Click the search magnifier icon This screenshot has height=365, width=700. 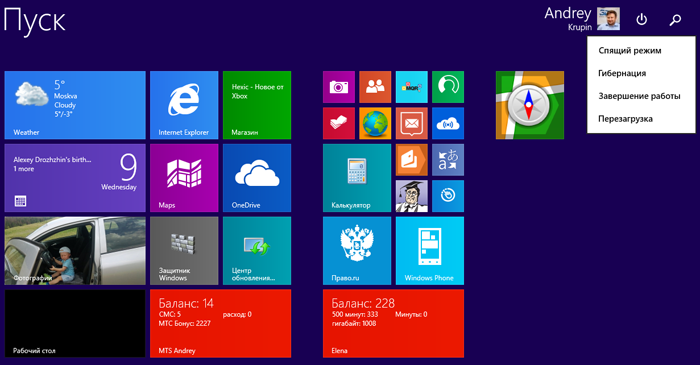point(675,20)
